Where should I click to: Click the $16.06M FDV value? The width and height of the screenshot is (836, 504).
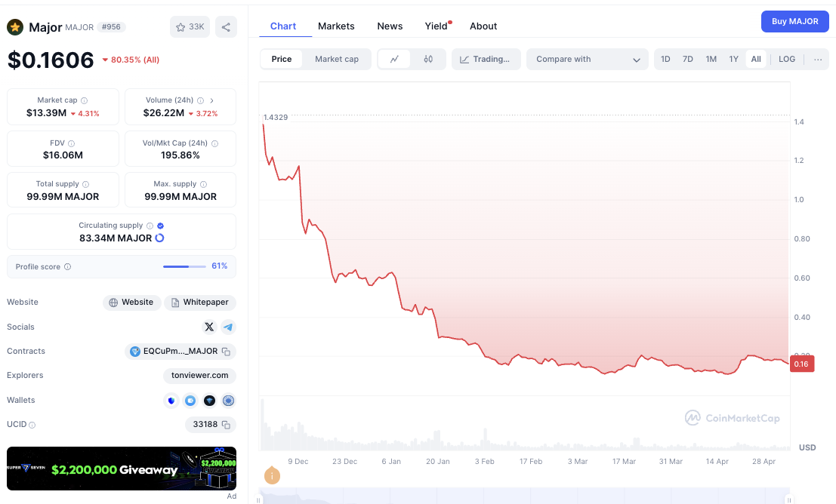63,155
